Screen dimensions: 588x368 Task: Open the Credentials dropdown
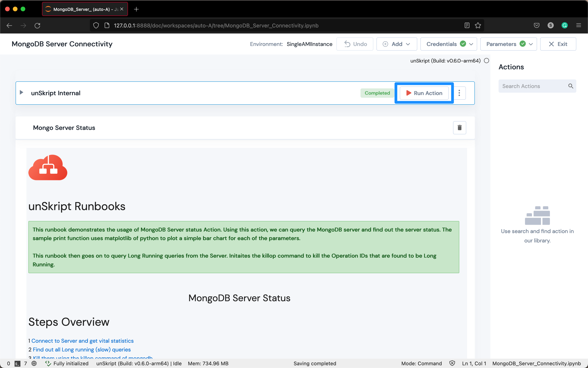(x=449, y=44)
